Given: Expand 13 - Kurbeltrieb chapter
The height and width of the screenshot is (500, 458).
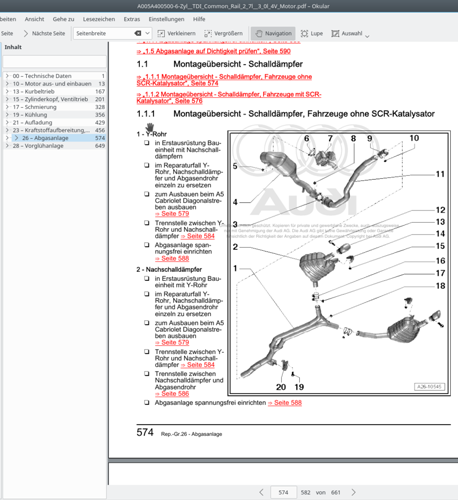Looking at the screenshot, I should click(7, 91).
